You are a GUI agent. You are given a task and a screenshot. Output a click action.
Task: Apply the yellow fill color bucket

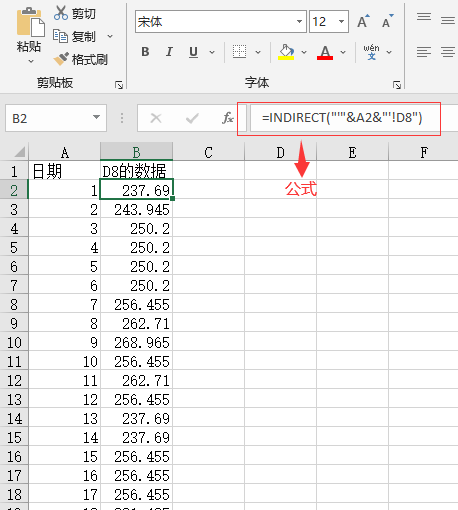pos(286,52)
